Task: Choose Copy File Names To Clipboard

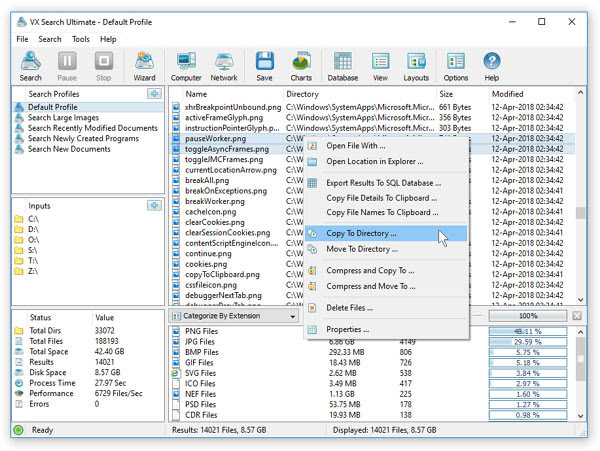Action: point(386,212)
